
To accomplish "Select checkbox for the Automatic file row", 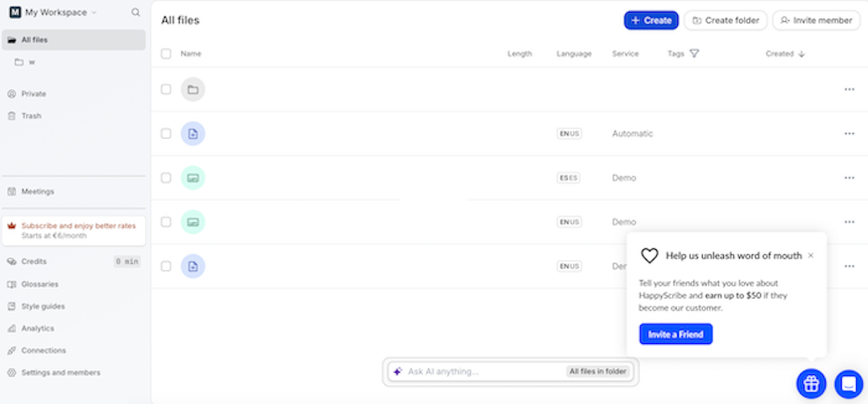I will click(x=166, y=134).
